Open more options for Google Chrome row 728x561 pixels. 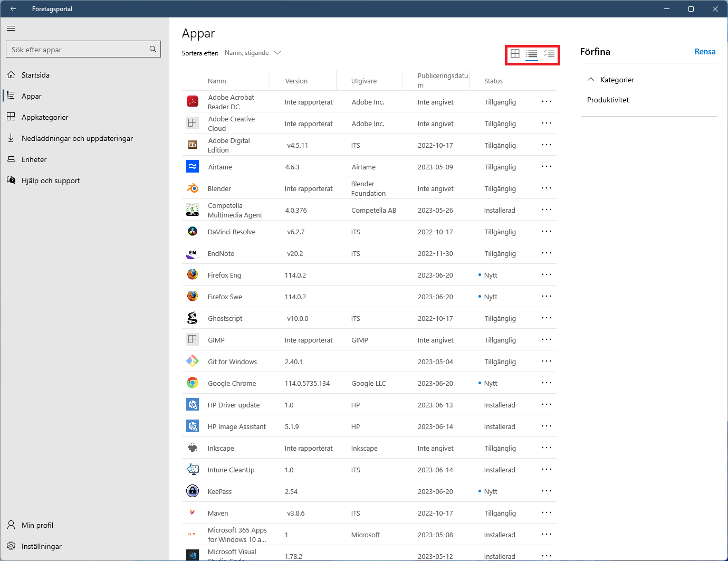pos(547,383)
